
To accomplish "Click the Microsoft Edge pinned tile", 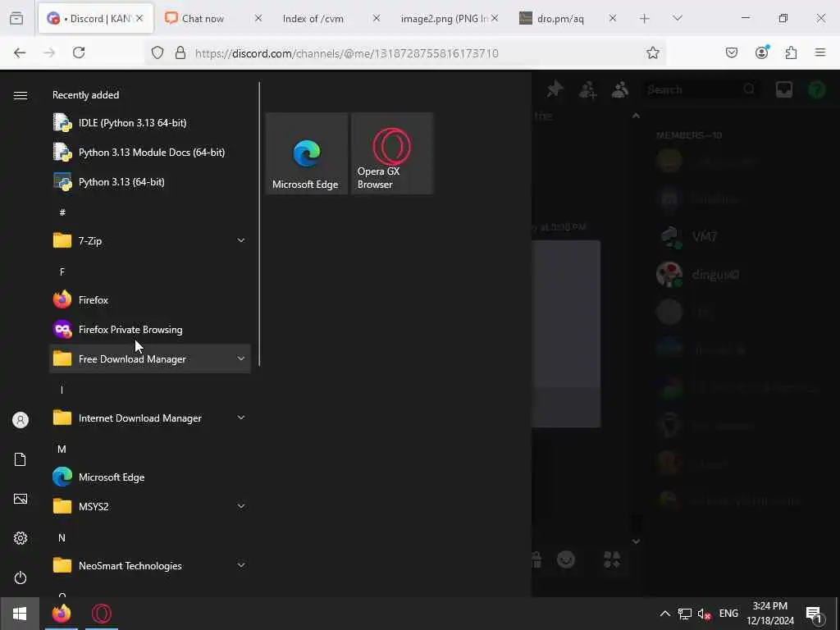I will coord(307,153).
